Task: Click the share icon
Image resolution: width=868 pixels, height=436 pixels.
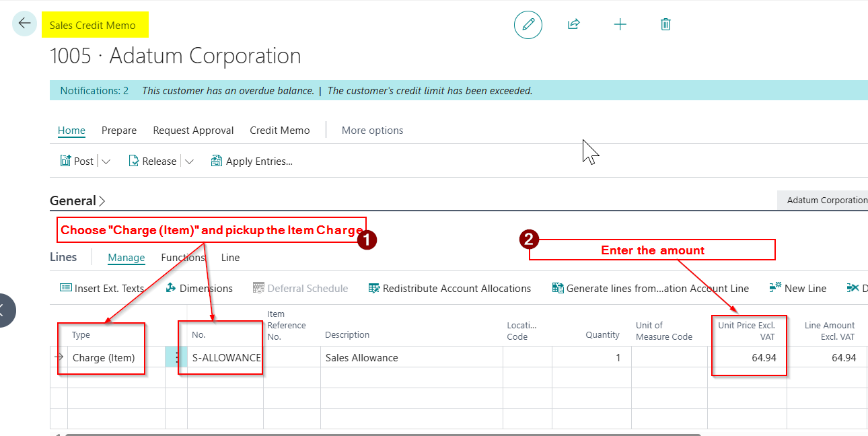Action: click(x=574, y=25)
